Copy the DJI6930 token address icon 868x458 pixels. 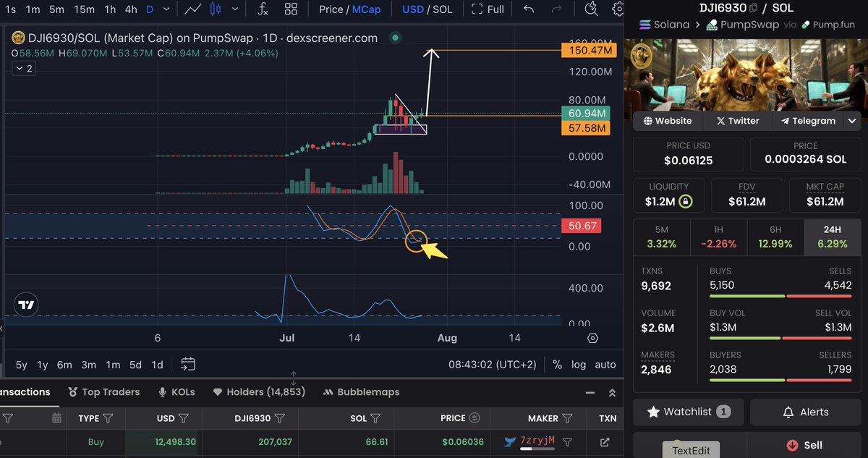[x=754, y=8]
